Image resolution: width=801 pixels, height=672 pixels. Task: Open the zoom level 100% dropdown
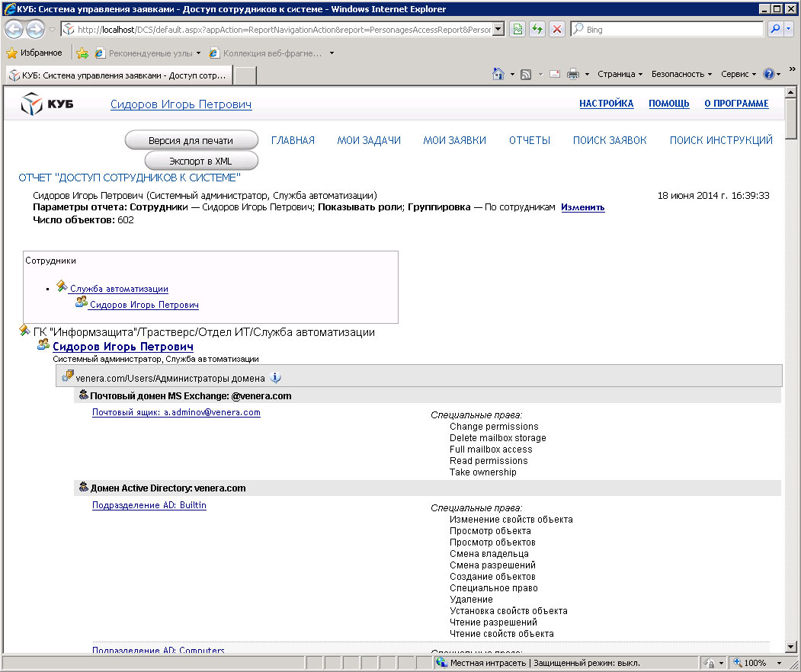[779, 663]
